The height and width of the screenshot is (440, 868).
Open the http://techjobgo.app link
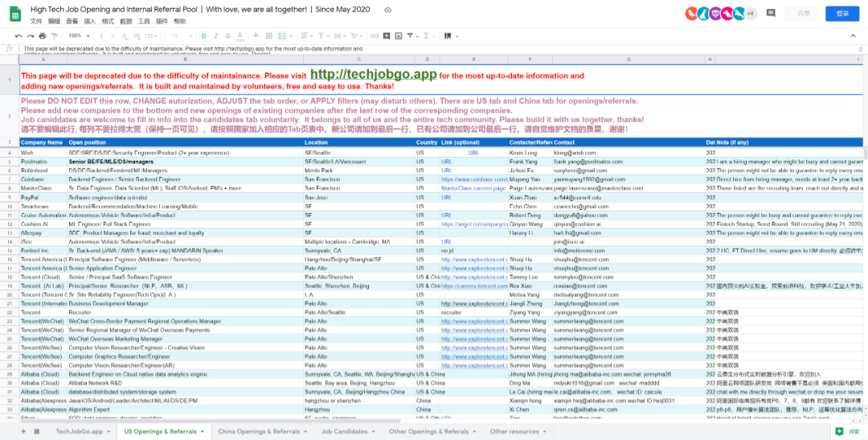pyautogui.click(x=373, y=74)
